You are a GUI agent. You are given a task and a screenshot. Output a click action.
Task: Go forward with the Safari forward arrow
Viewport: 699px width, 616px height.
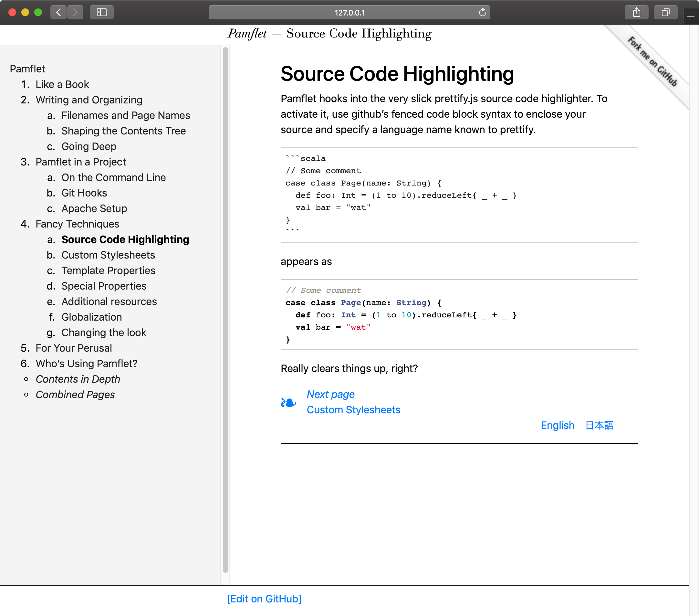(75, 13)
